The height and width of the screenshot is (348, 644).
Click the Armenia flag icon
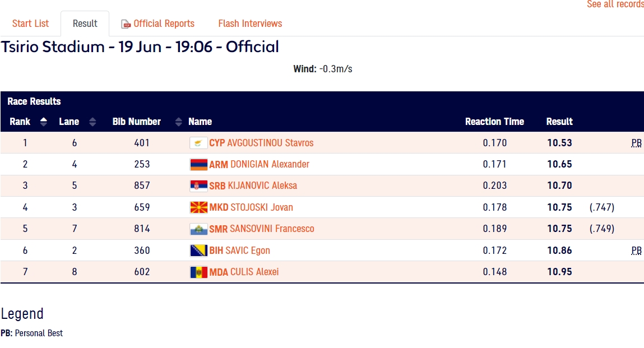click(198, 165)
